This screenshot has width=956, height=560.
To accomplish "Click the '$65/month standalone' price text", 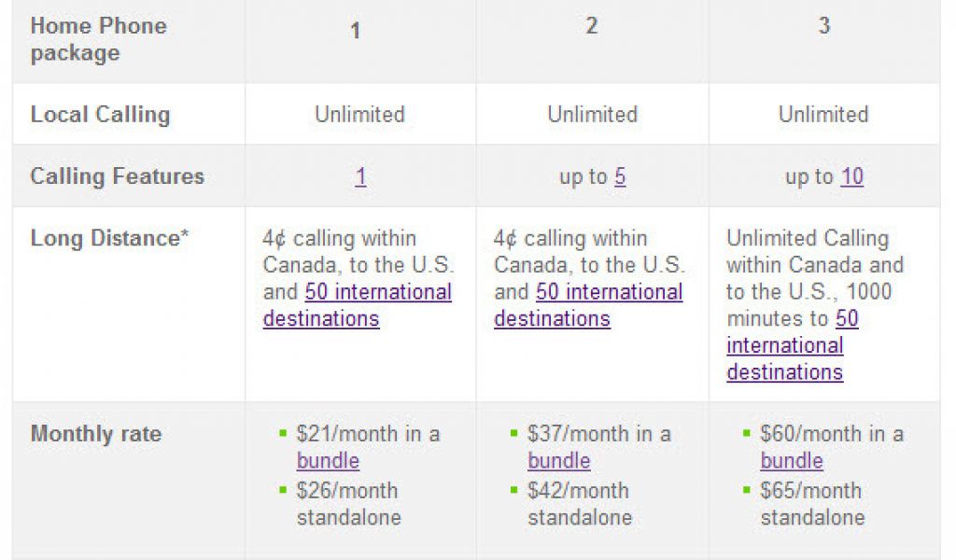I will [812, 504].
